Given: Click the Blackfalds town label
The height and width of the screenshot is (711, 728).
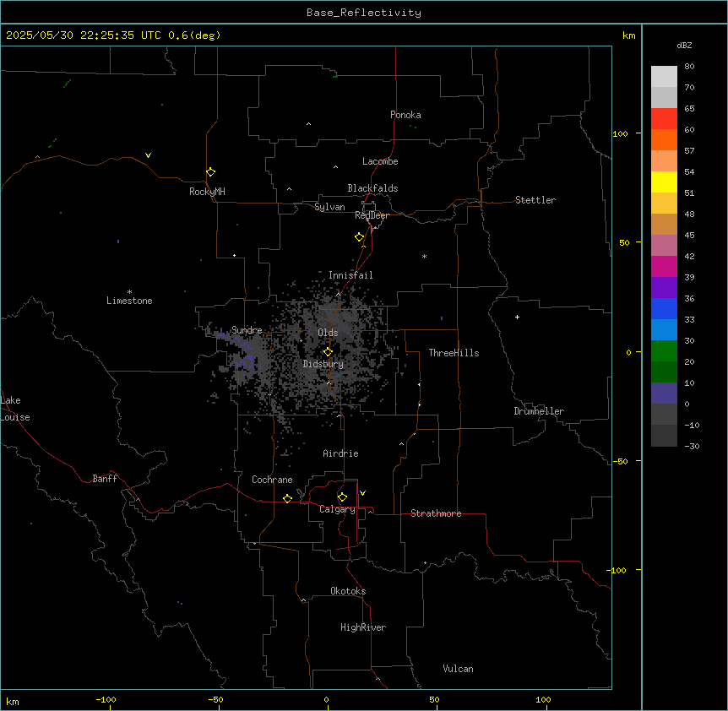Looking at the screenshot, I should point(372,188).
